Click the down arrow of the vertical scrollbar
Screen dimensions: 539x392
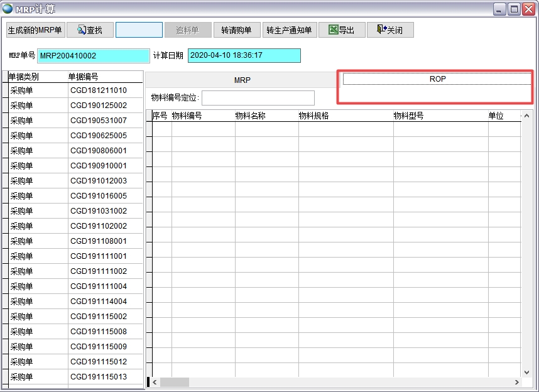pyautogui.click(x=528, y=371)
